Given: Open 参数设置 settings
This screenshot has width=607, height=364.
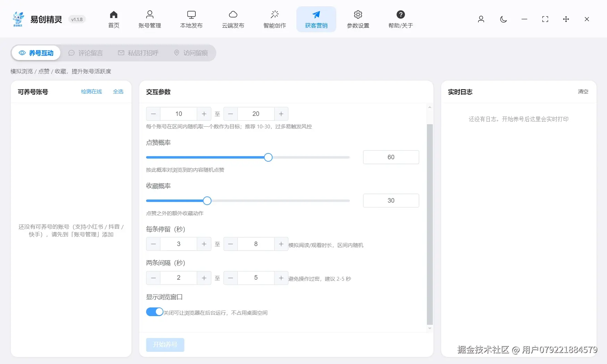Looking at the screenshot, I should pos(358,19).
